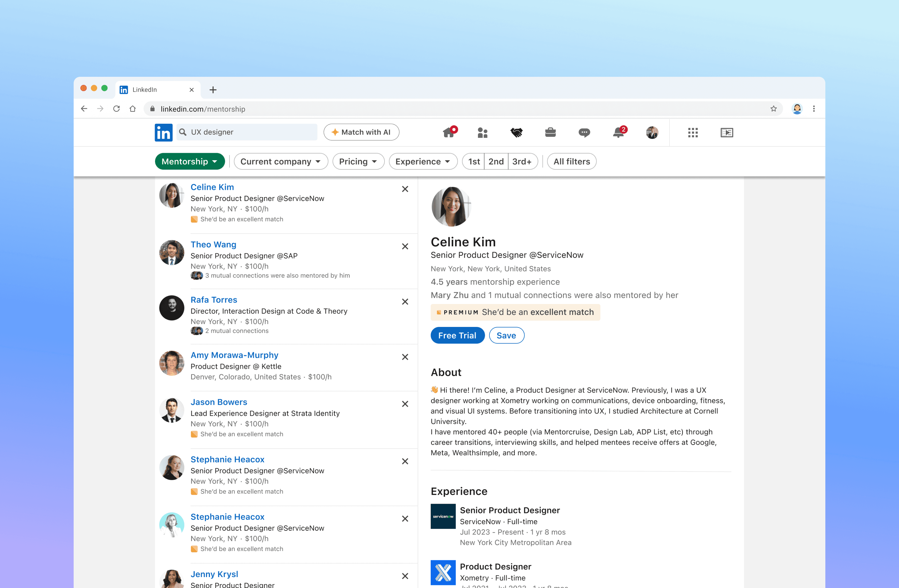The image size is (899, 588).
Task: Expand the Pricing filter dropdown
Action: click(358, 162)
